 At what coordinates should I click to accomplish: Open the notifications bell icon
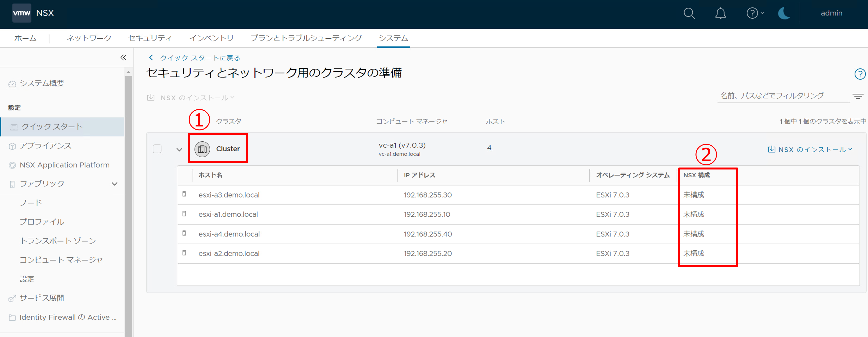720,13
